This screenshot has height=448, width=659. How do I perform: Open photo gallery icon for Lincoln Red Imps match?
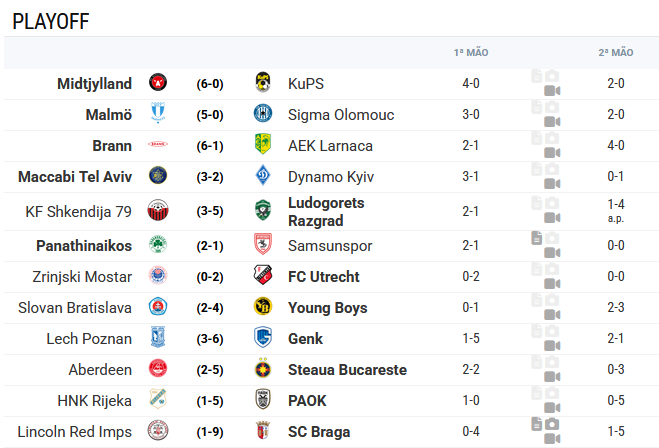[x=552, y=424]
